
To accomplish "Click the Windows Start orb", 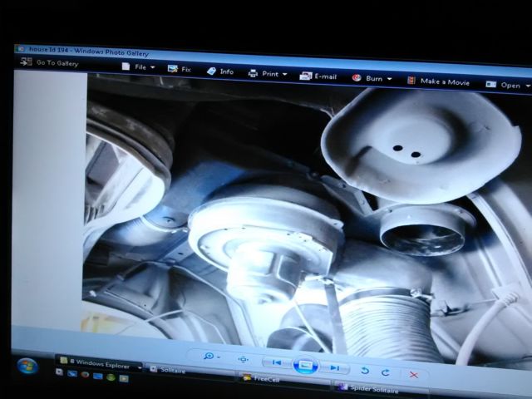I will point(27,365).
